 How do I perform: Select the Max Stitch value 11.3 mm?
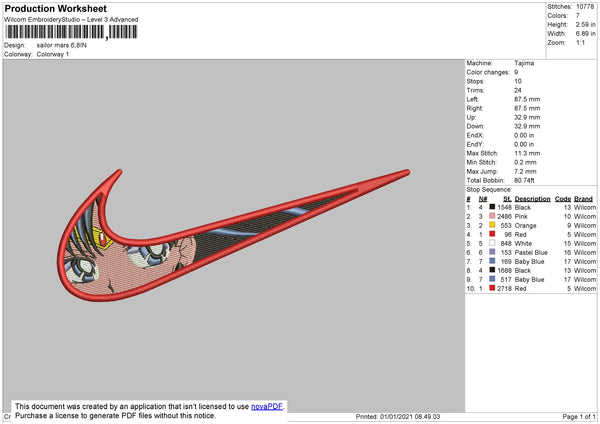click(x=527, y=153)
